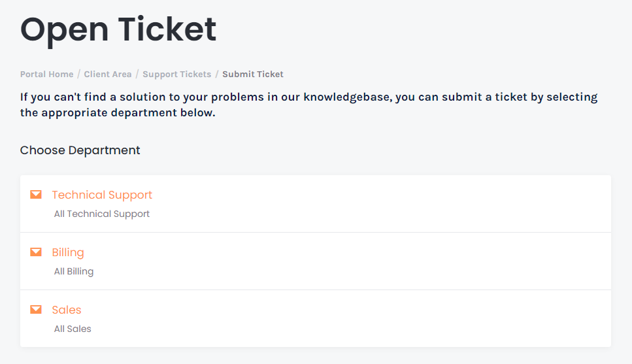Open the Technical Support department link

click(x=102, y=195)
